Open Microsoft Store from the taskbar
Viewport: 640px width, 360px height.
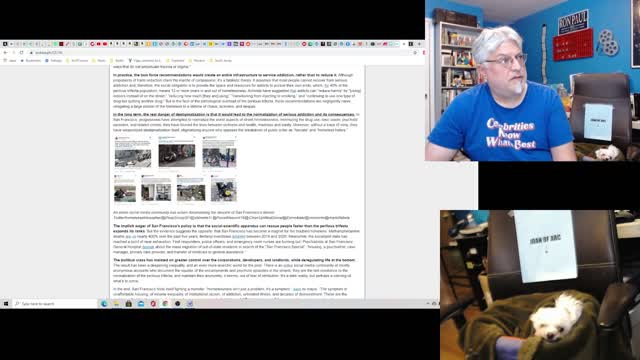click(129, 304)
